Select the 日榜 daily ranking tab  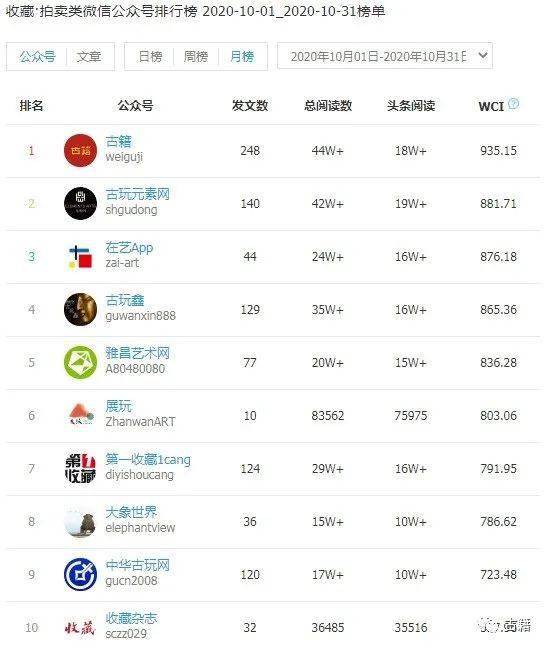pos(149,56)
